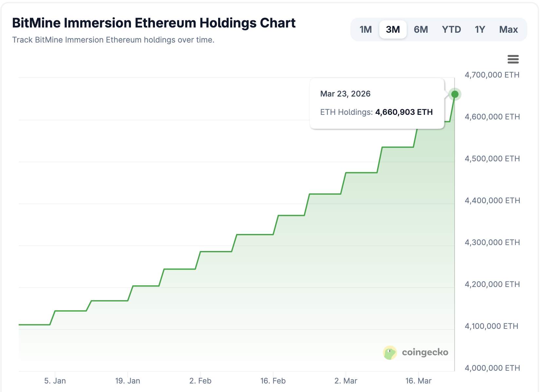Screen dimensions: 543x392
Task: Switch to the 6M view
Action: (421, 29)
